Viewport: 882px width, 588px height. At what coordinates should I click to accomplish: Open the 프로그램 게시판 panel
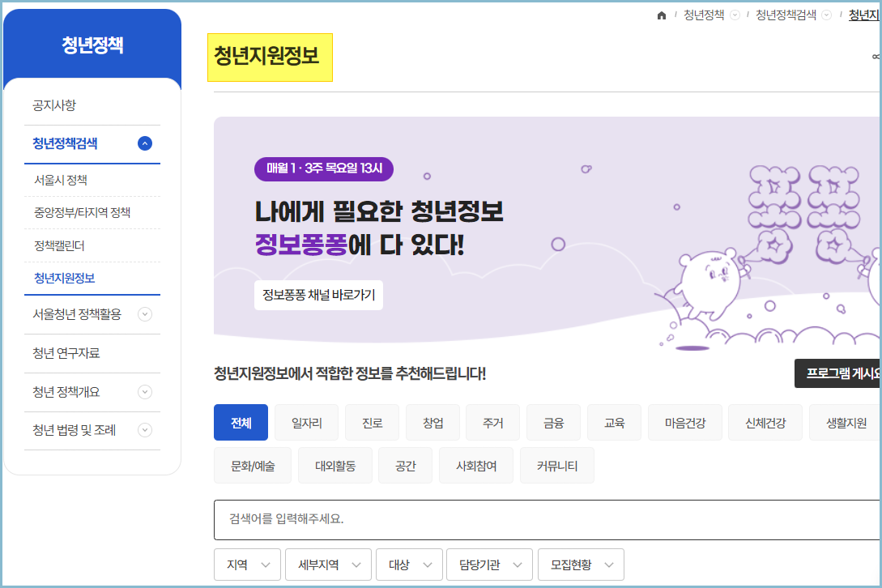point(837,374)
